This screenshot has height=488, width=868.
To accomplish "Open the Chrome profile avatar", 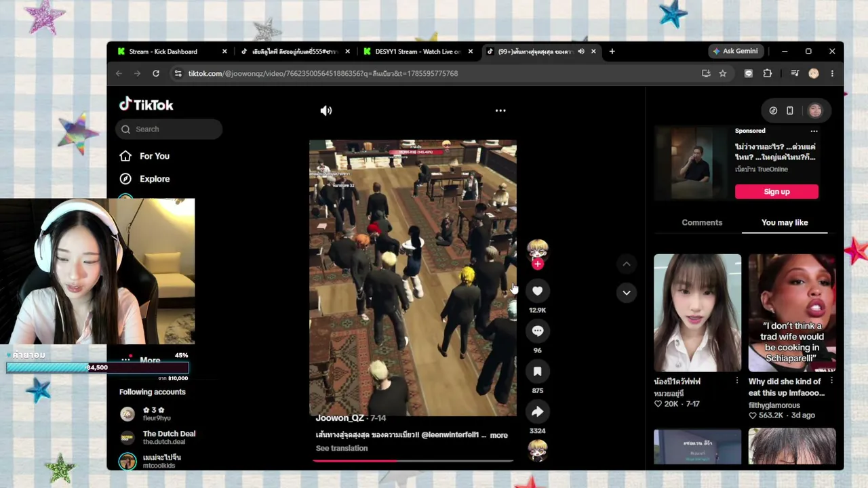I will pos(814,73).
